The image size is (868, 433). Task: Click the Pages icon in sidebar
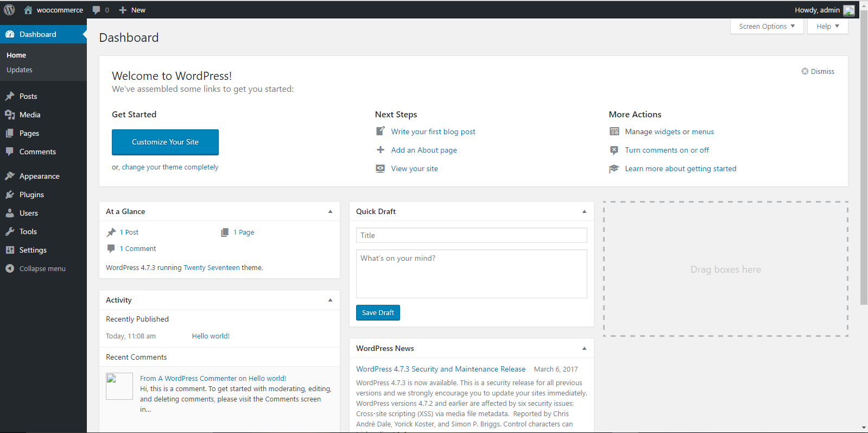pos(10,133)
